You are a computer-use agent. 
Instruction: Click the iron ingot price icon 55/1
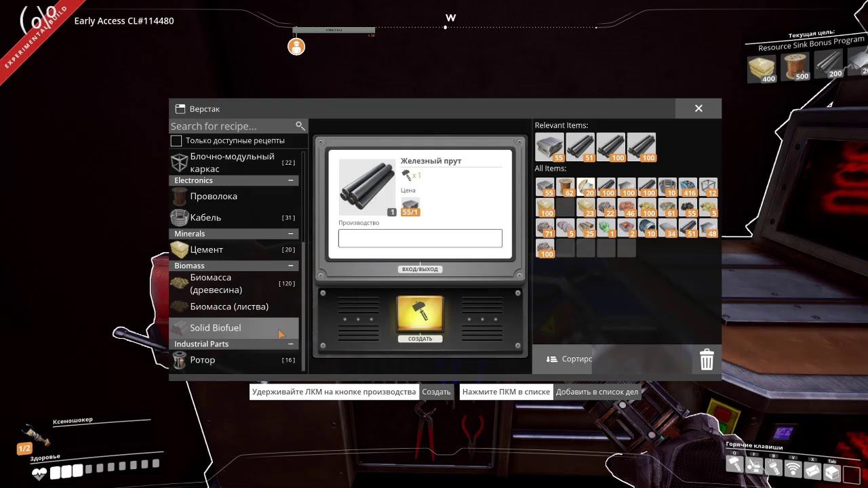click(410, 207)
